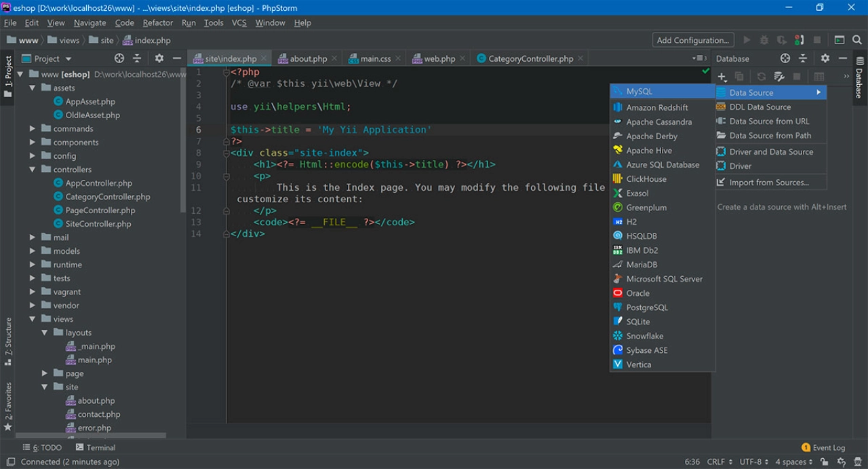Click the Duplicate icon in Database toolbar
This screenshot has width=868, height=469.
[x=739, y=77]
